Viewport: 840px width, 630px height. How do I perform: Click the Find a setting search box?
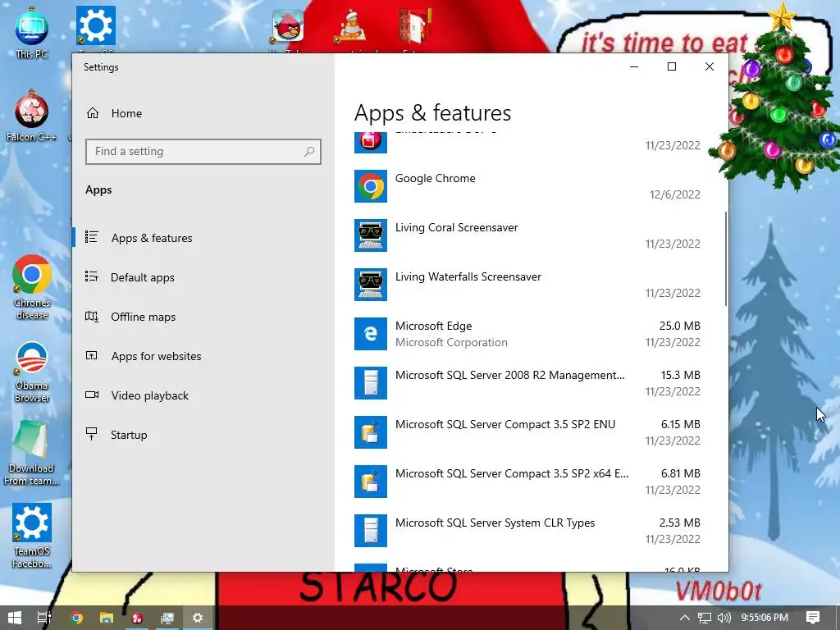(x=203, y=152)
